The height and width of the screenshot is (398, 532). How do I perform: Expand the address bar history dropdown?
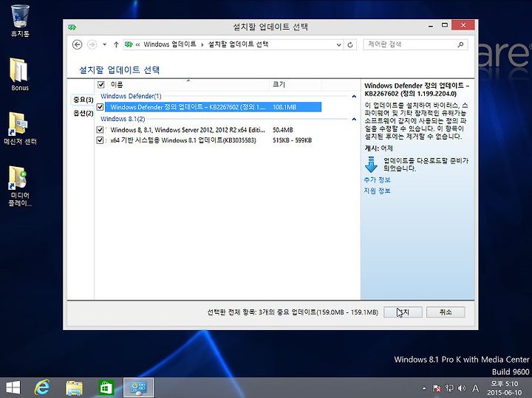[x=338, y=44]
